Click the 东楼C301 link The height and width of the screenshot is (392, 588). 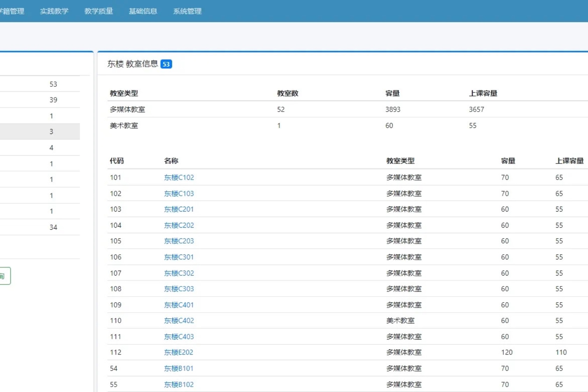(x=179, y=257)
